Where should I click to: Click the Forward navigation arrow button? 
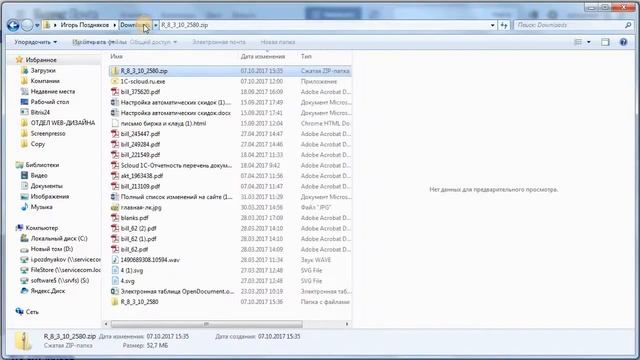(27, 25)
